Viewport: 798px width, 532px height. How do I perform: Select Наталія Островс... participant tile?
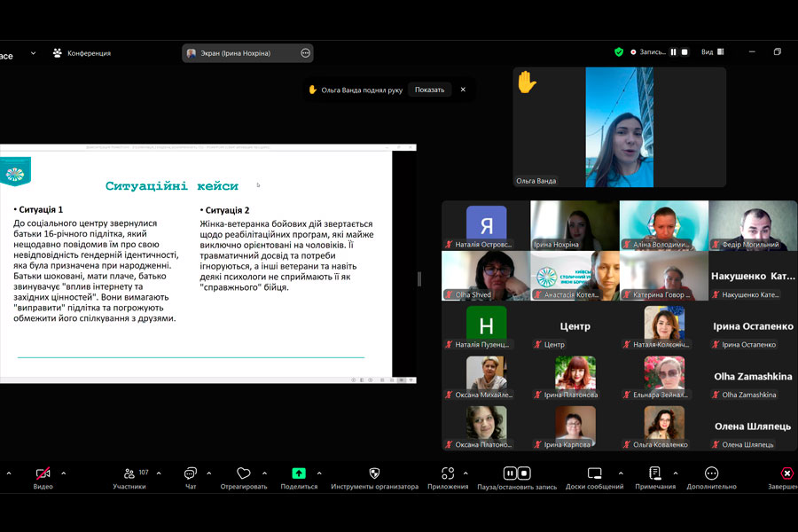[x=486, y=225]
